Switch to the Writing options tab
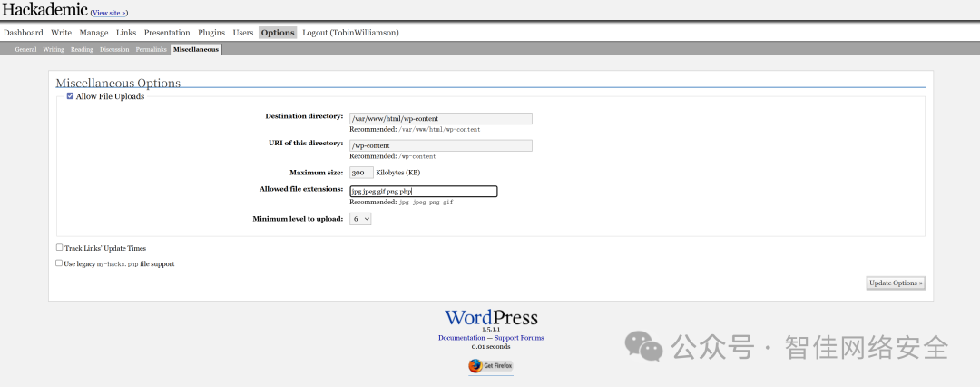Screen dimensions: 980x387 click(54, 49)
